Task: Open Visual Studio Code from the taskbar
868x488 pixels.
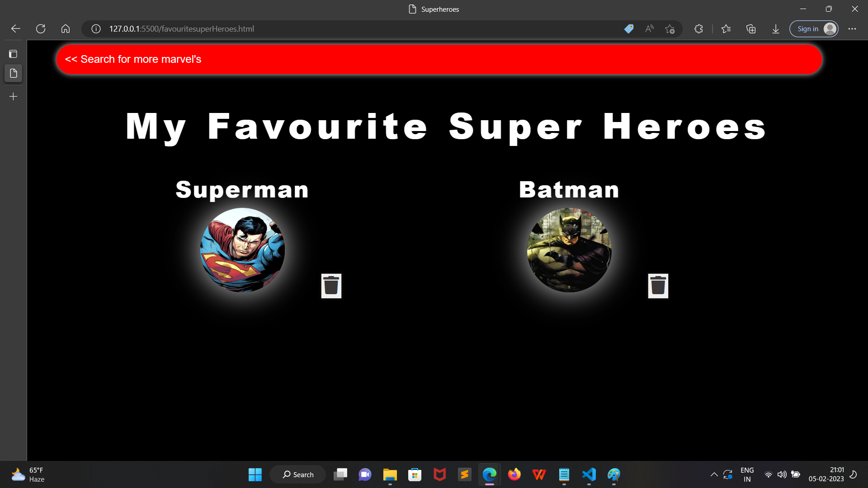Action: [588, 474]
